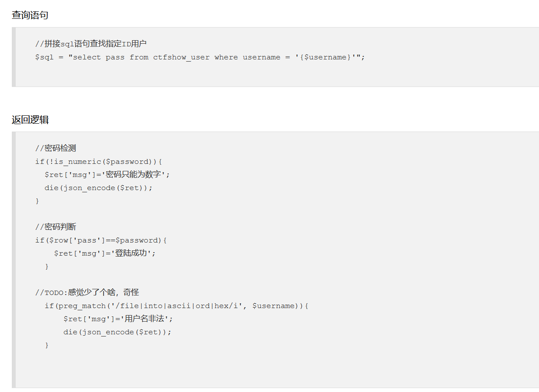Click the //密码检测 comment line

coord(56,148)
